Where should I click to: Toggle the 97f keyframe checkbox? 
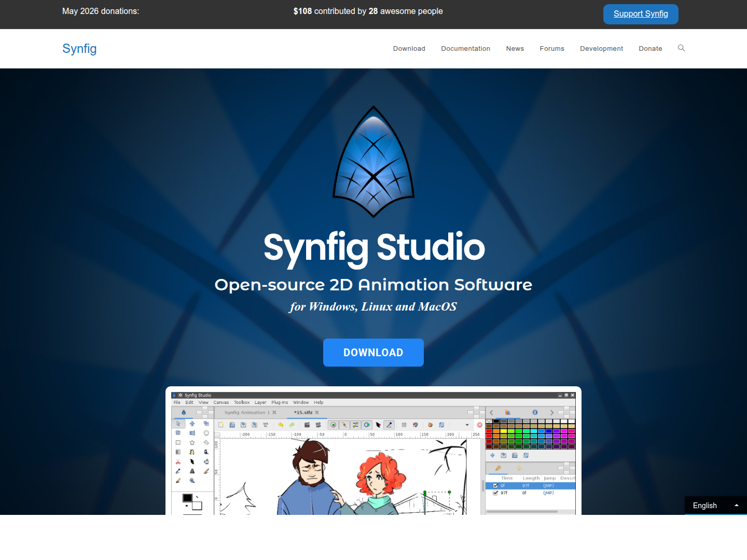tap(495, 493)
